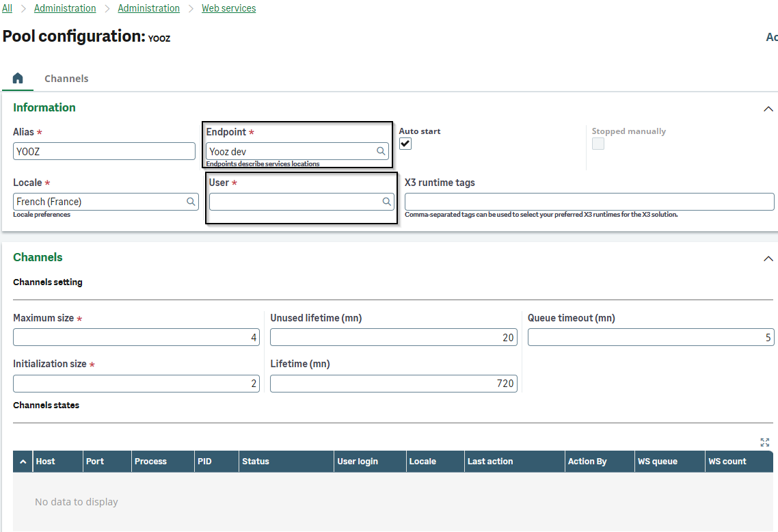The height and width of the screenshot is (532, 778).
Task: Sort by the PID column header
Action: [x=217, y=462]
